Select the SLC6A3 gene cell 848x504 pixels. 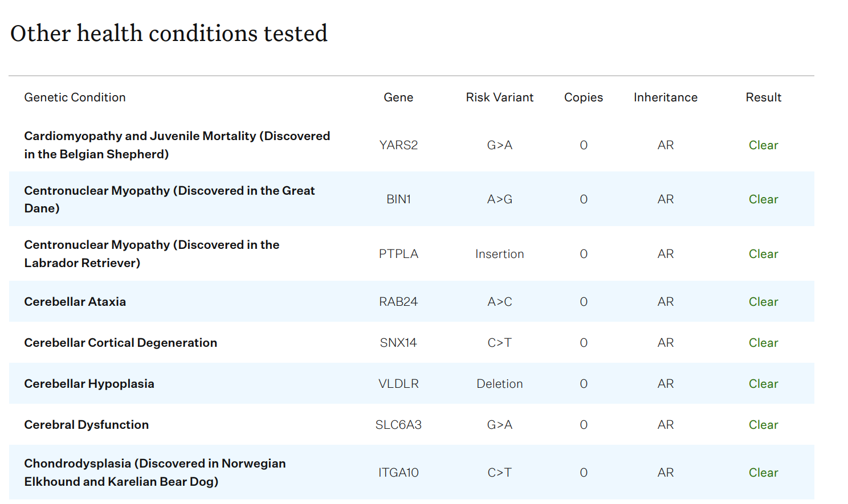point(398,425)
